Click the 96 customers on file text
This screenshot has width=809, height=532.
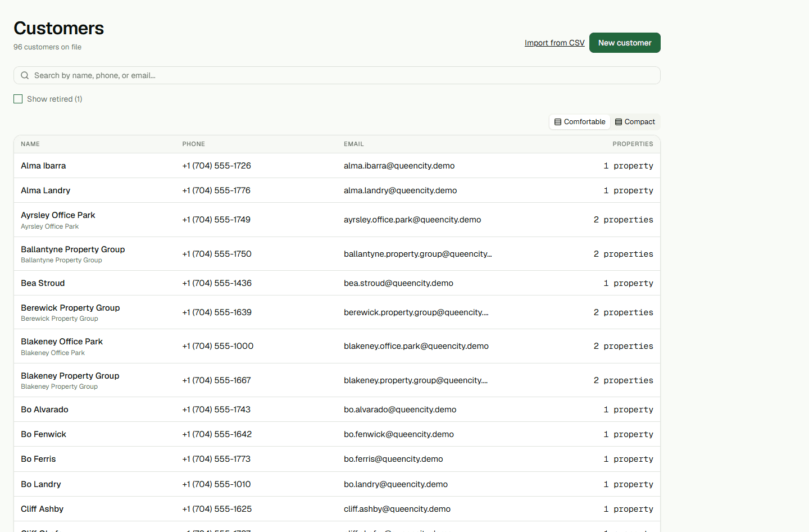pyautogui.click(x=47, y=47)
